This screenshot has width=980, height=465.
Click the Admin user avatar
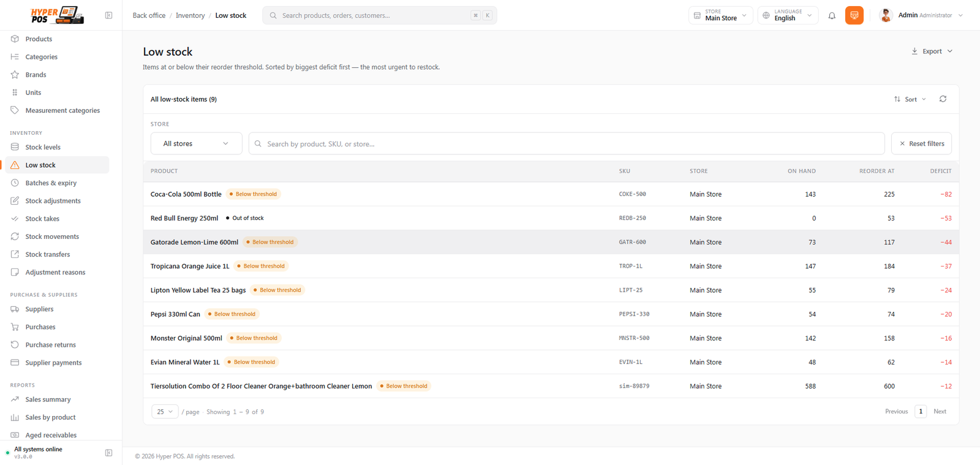pyautogui.click(x=886, y=15)
